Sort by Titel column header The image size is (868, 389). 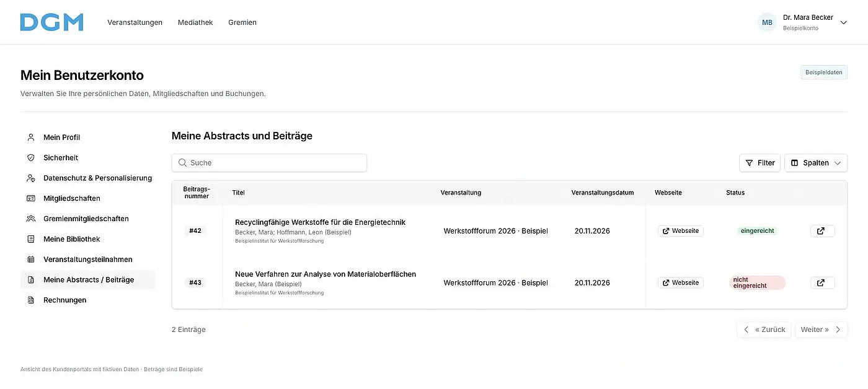click(x=239, y=193)
